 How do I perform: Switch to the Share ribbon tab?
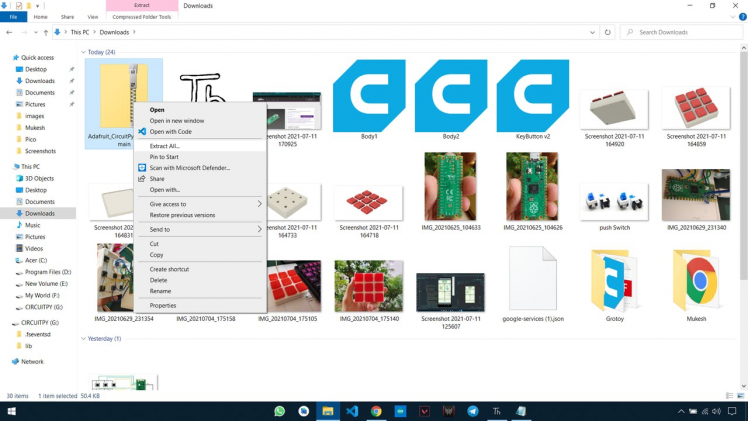point(67,17)
